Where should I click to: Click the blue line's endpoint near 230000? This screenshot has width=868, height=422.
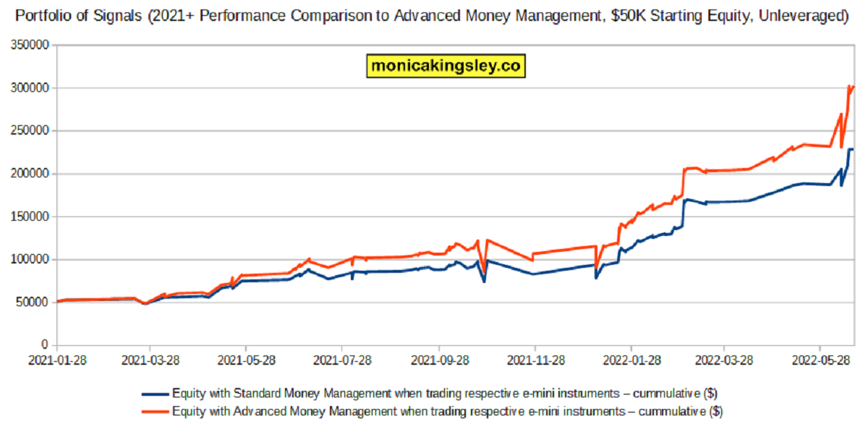(853, 149)
